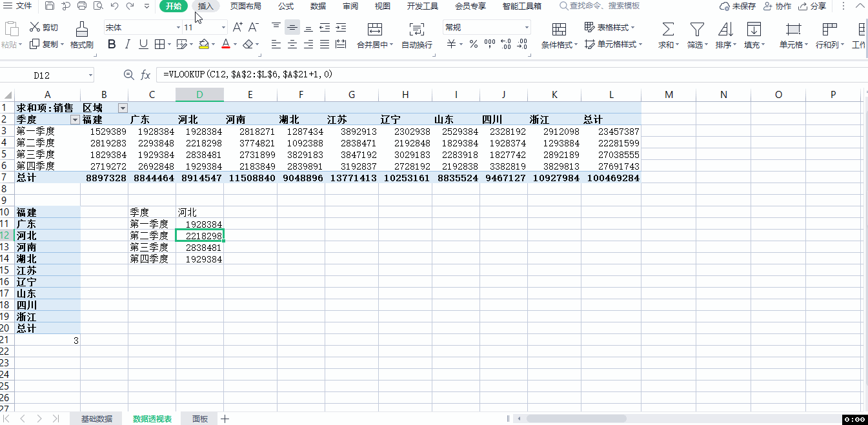The image size is (868, 425).
Task: Open the Paste (粘贴) dropdown arrow
Action: 21,45
